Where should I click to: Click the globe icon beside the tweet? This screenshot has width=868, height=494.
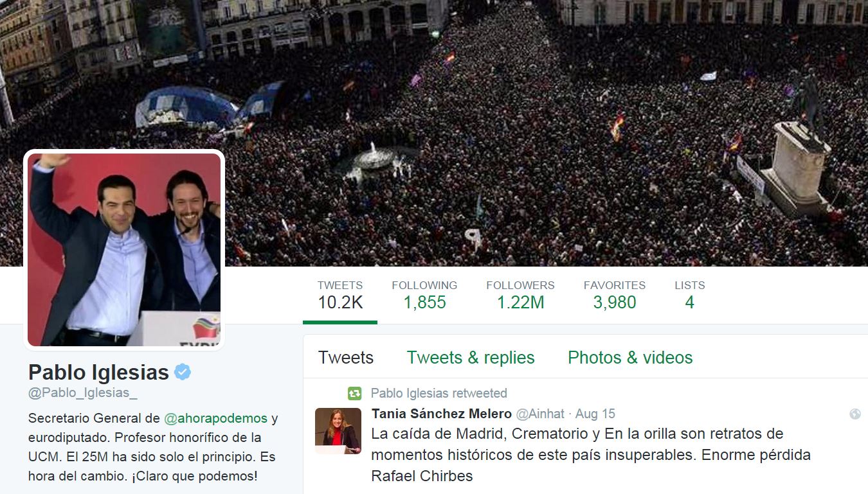coord(854,414)
